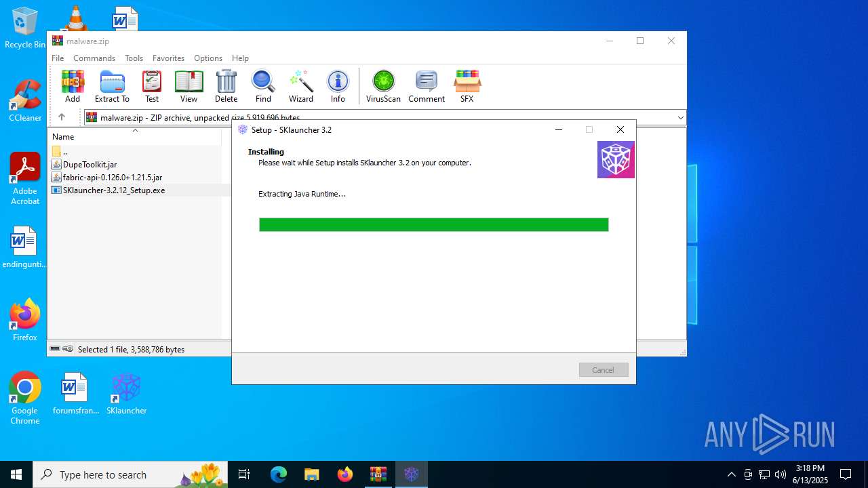
Task: Select fabric-api-0.126.0+1.21.5.jar file
Action: pos(106,177)
